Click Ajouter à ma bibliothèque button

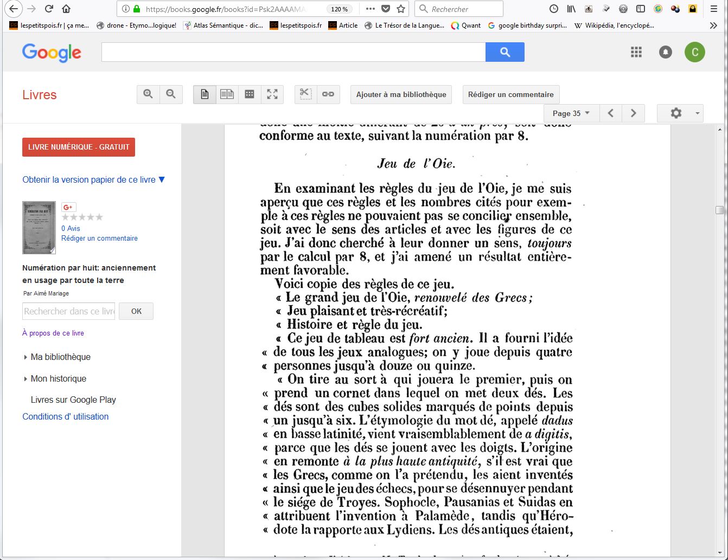point(401,94)
